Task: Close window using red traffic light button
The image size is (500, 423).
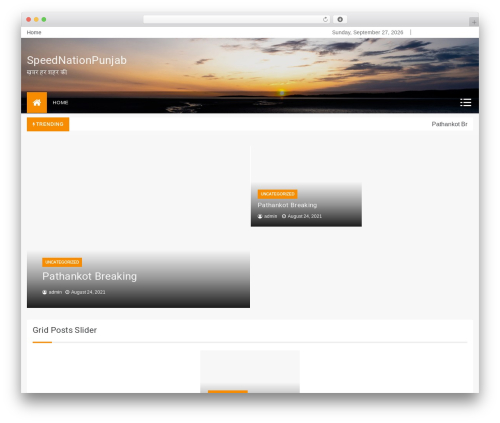Action: 29,20
